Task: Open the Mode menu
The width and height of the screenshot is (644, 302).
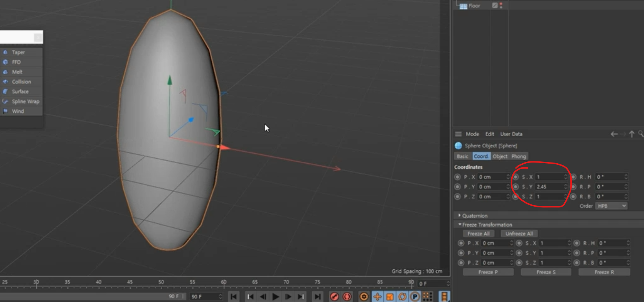Action: tap(472, 134)
